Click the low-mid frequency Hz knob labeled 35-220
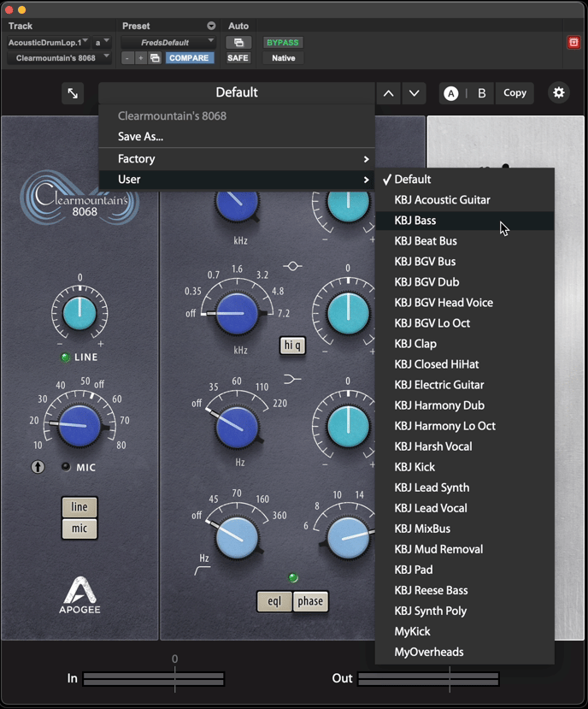The height and width of the screenshot is (709, 588). click(237, 427)
